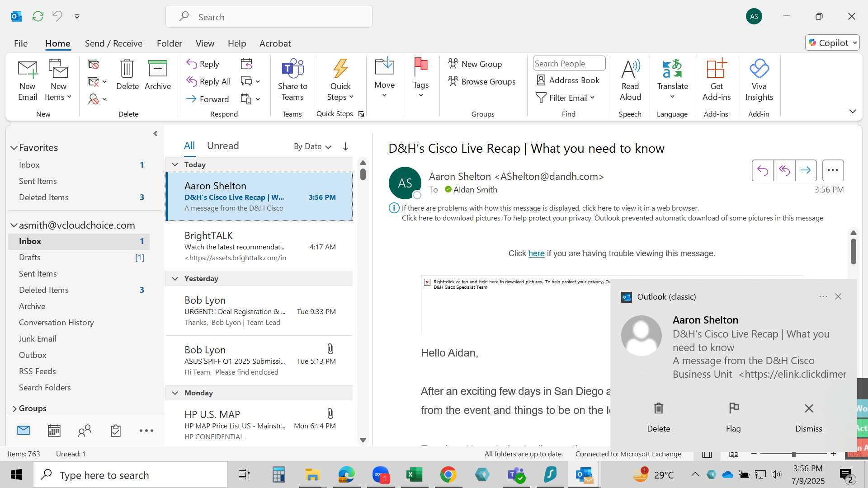868x488 pixels.
Task: Open Tasks view in navigation bar
Action: pos(116,431)
